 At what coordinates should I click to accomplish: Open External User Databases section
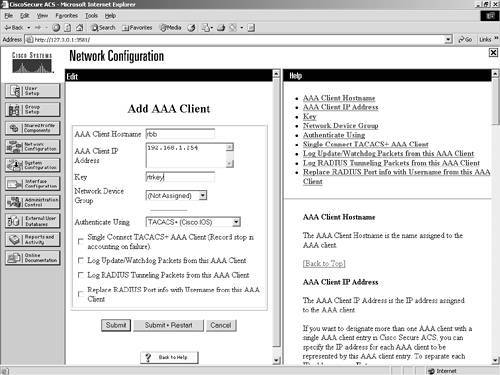(33, 221)
